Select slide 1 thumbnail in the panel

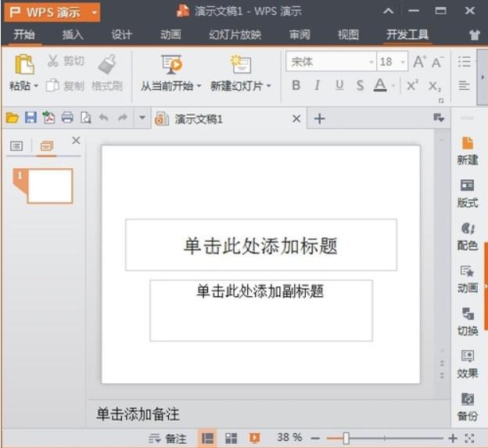tap(49, 186)
